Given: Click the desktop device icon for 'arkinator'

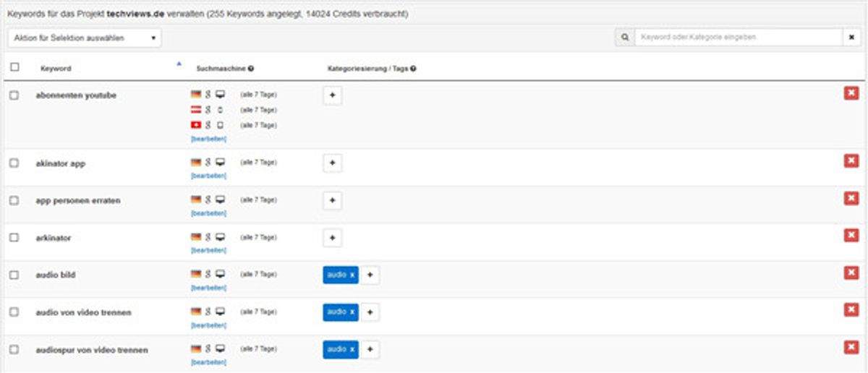Looking at the screenshot, I should (221, 236).
